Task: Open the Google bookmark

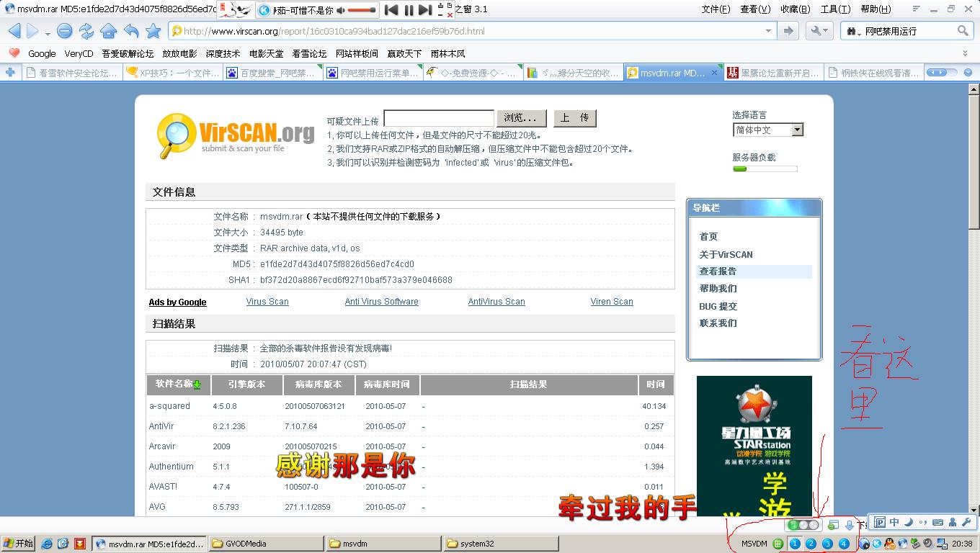Action: point(42,53)
